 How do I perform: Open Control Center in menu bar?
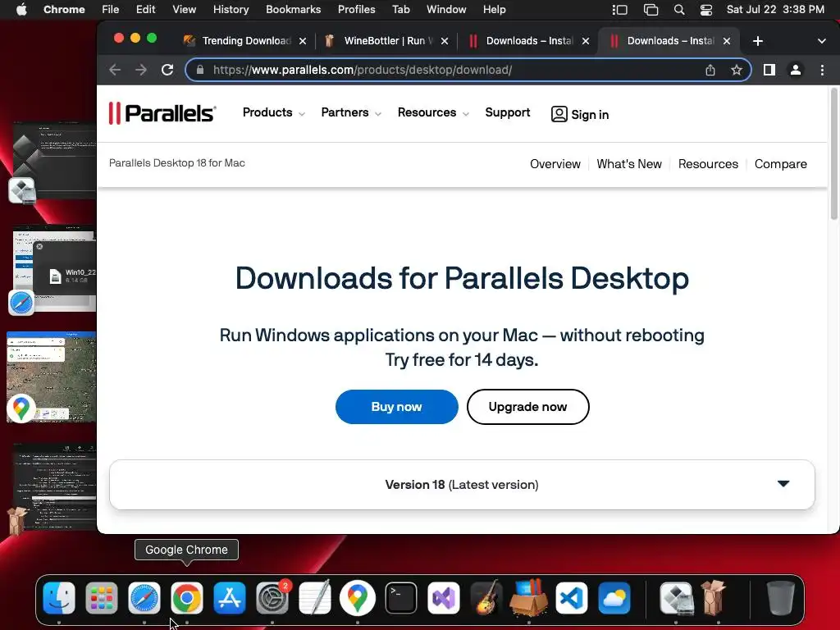point(706,10)
